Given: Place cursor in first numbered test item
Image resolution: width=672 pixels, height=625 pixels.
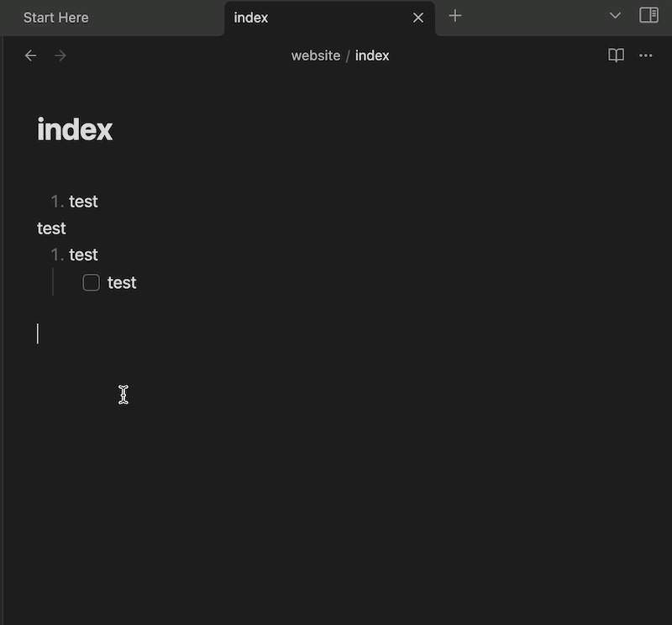Looking at the screenshot, I should (x=83, y=202).
